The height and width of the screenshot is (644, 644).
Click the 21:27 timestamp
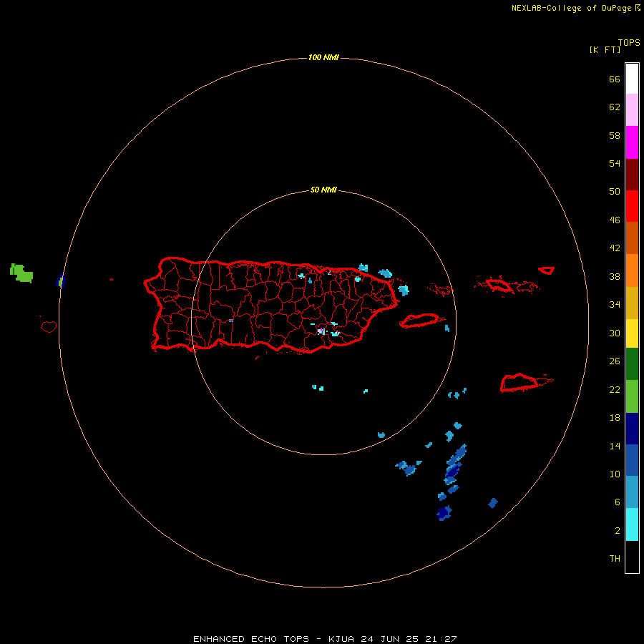point(441,639)
